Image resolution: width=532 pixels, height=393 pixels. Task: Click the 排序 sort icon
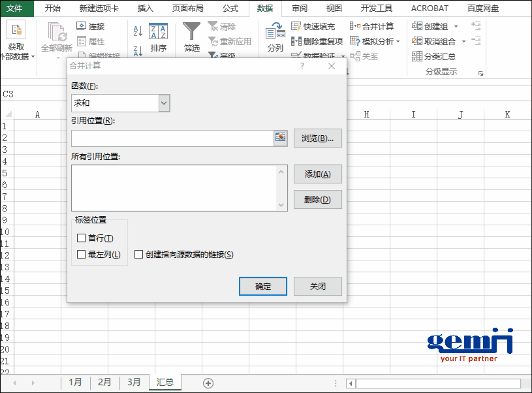[158, 32]
